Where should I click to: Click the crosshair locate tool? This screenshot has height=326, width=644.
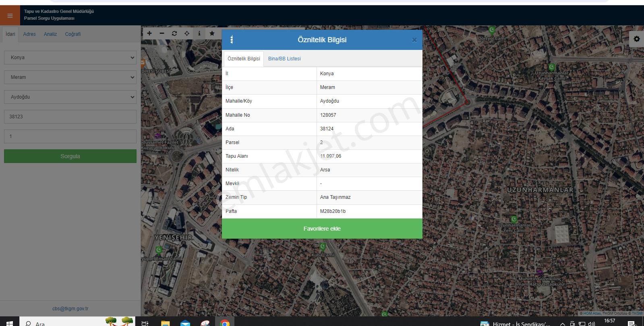pyautogui.click(x=187, y=33)
